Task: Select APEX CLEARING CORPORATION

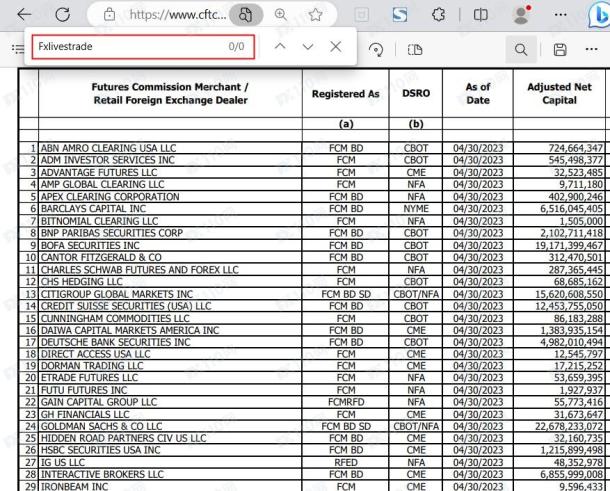Action: point(110,196)
